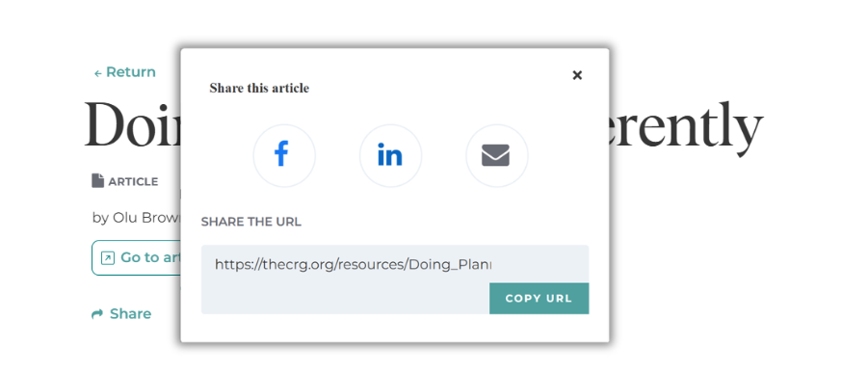Click the left arrow beside Return

pos(97,73)
